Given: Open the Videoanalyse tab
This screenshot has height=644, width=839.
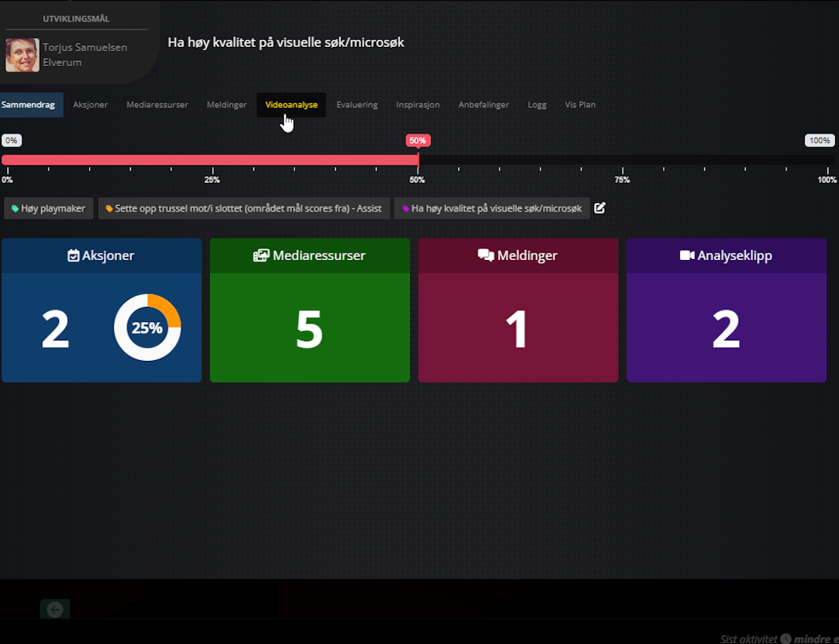Looking at the screenshot, I should pyautogui.click(x=291, y=105).
